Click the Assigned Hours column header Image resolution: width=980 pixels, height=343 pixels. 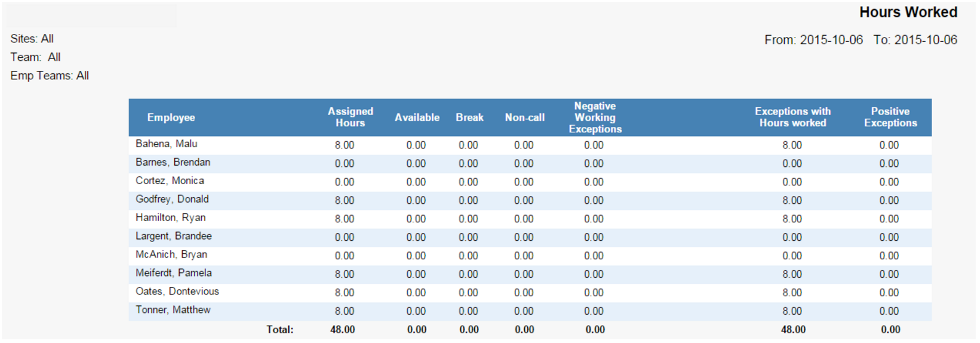pyautogui.click(x=350, y=117)
